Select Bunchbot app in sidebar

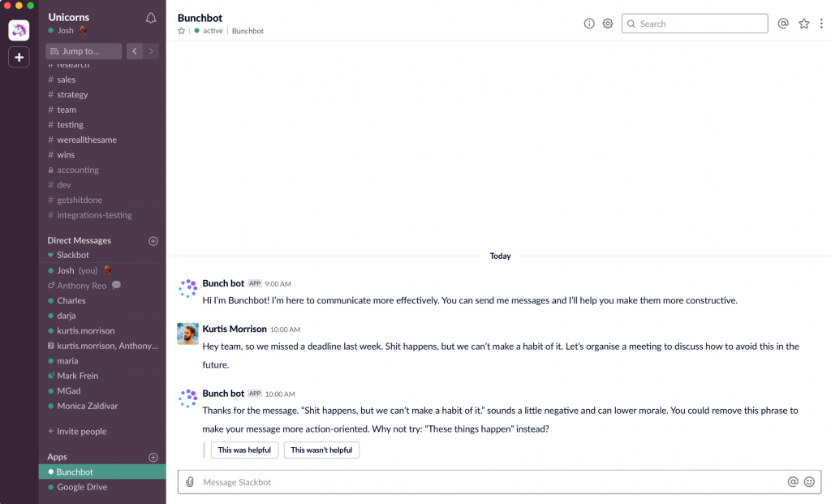point(102,472)
